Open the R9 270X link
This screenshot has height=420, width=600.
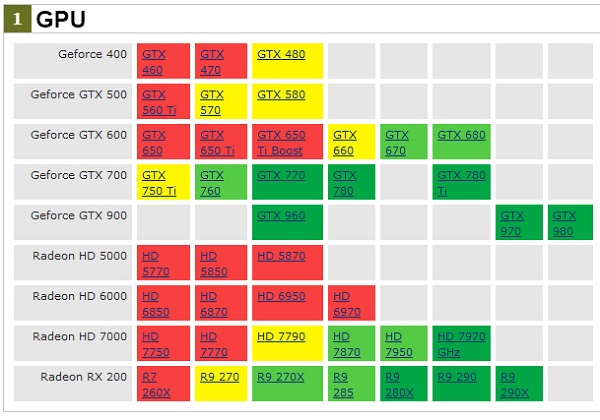tap(282, 376)
